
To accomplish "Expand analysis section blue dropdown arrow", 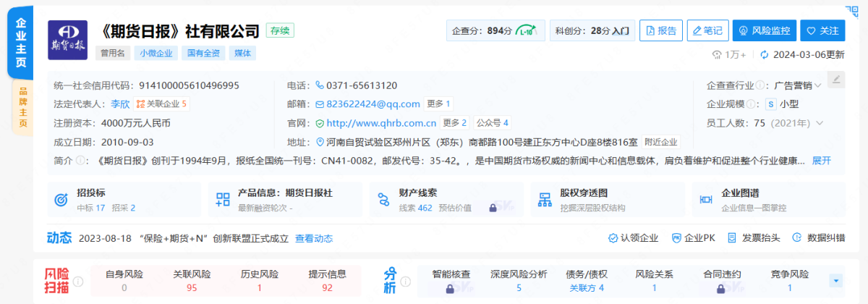I will point(837,281).
